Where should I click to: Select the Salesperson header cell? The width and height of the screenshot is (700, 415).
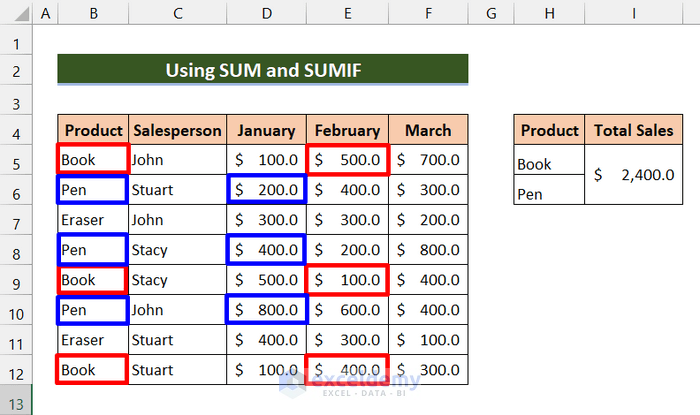tap(178, 131)
